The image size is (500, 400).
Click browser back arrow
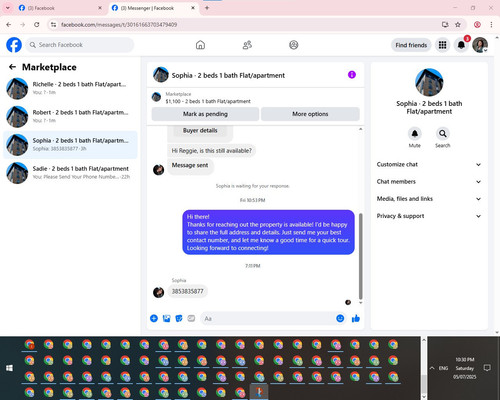pyautogui.click(x=9, y=25)
